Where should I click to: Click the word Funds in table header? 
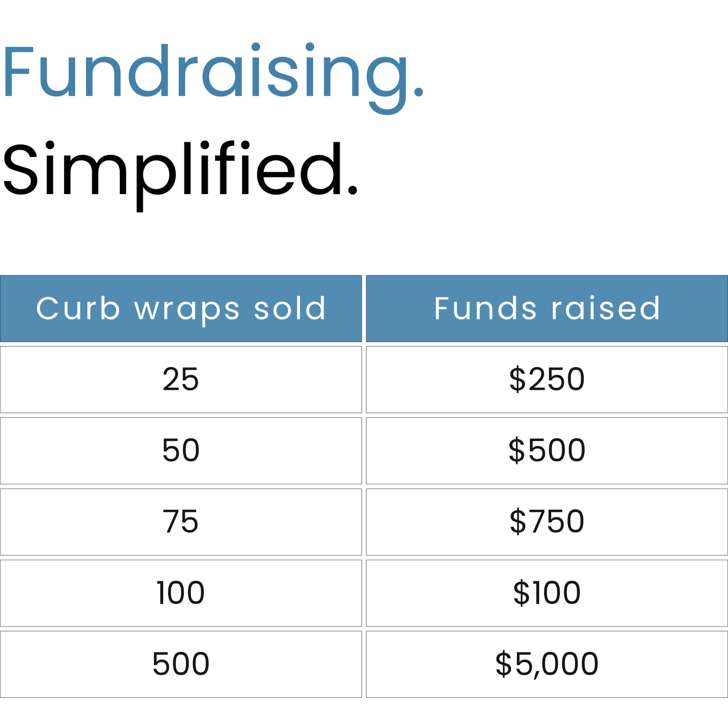pos(485,309)
